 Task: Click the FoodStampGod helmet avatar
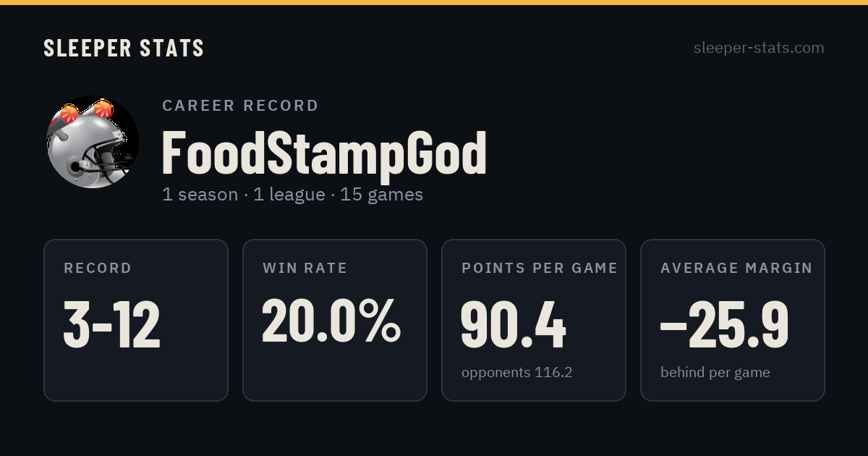93,142
